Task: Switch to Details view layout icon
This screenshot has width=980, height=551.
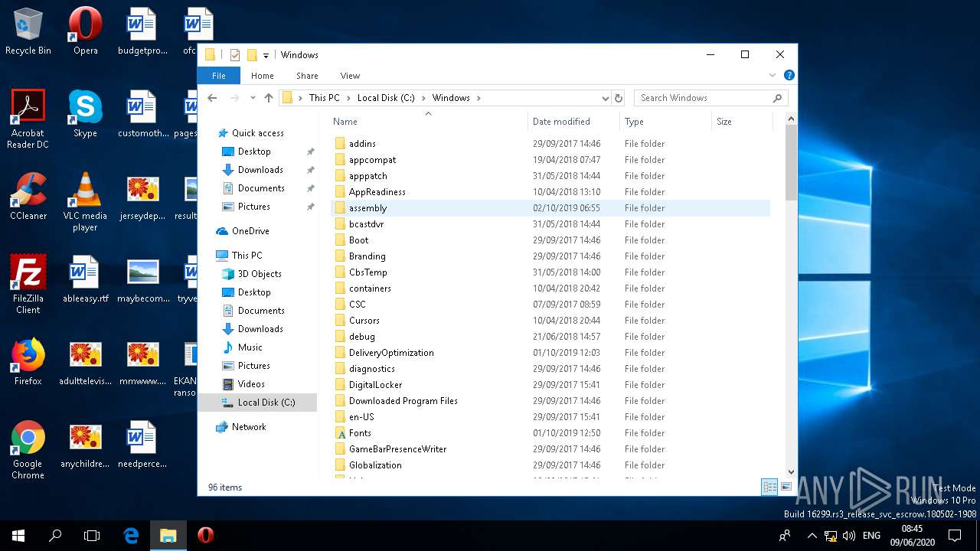Action: coord(770,487)
